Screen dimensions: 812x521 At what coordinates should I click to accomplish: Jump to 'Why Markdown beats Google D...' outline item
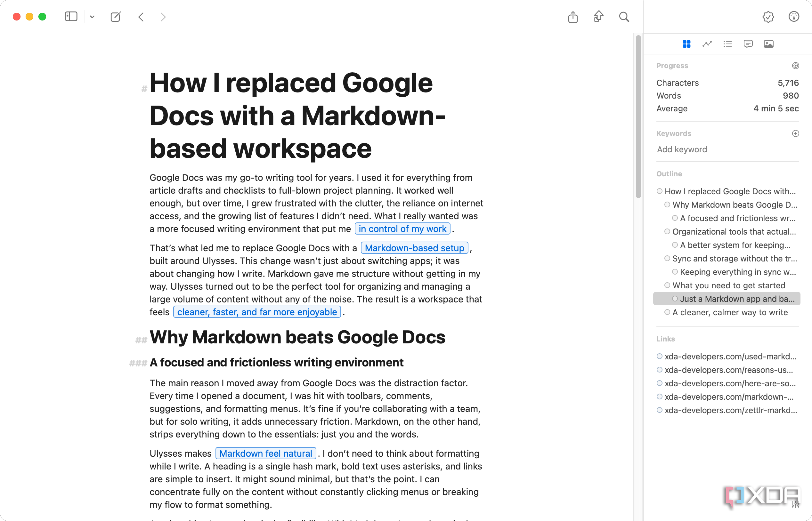[x=730, y=205]
